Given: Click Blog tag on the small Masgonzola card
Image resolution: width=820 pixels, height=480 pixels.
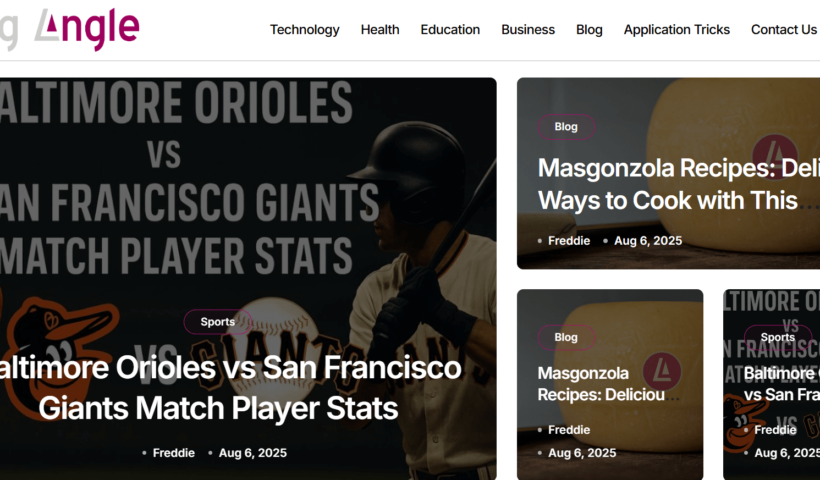Looking at the screenshot, I should [x=566, y=337].
